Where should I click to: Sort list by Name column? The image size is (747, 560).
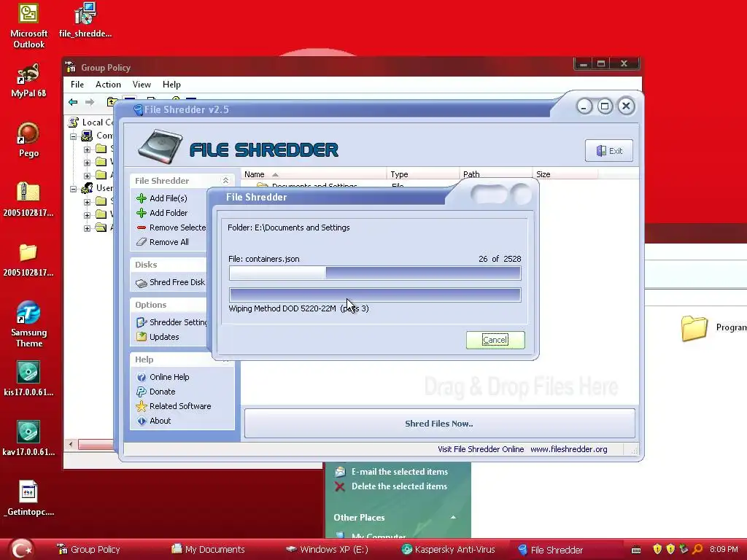click(314, 174)
